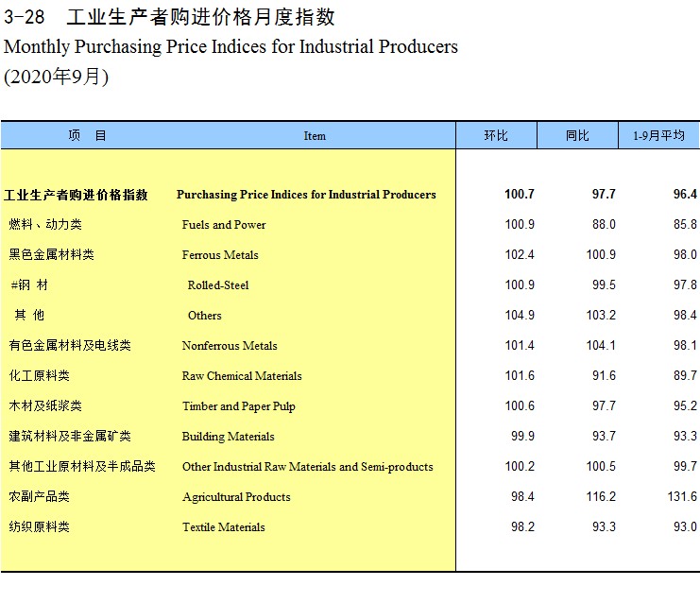This screenshot has height=603, width=700.
Task: Click the 103.2 value for Others
Action: tap(601, 316)
